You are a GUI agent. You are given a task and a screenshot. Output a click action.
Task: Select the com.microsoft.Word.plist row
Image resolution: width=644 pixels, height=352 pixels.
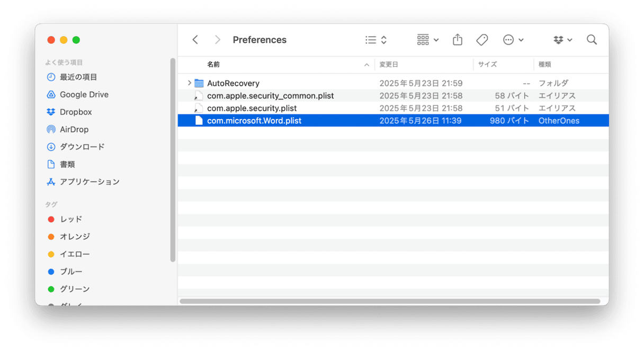coord(254,121)
